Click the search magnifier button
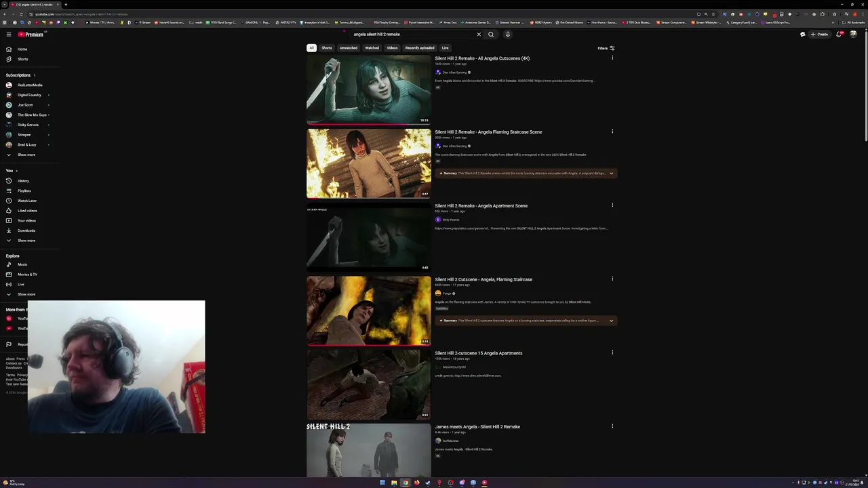 tap(491, 34)
